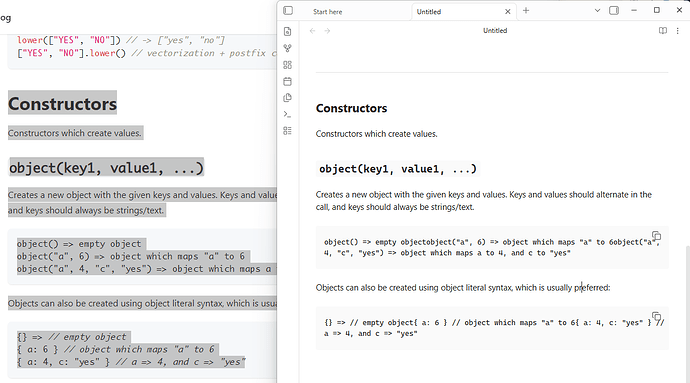Click the object(key1, value1, ...) heading in Obsidian
This screenshot has width=690, height=383.
click(x=398, y=169)
